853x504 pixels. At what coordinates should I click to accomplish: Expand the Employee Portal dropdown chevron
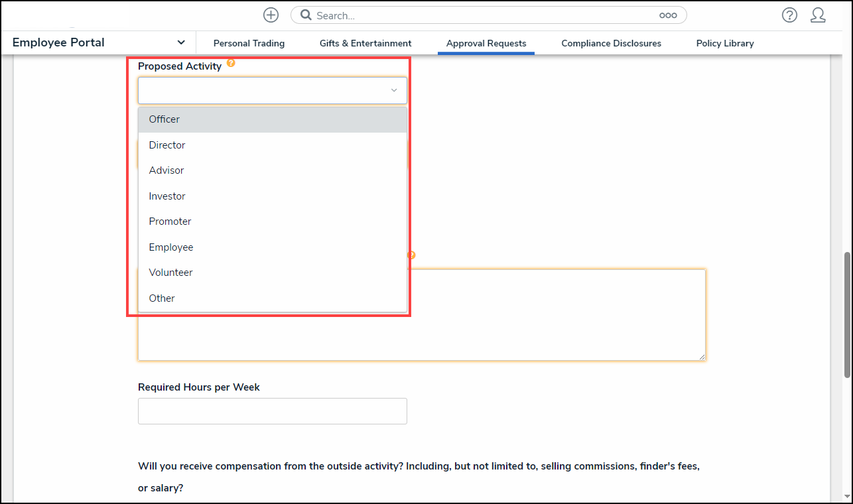(181, 42)
